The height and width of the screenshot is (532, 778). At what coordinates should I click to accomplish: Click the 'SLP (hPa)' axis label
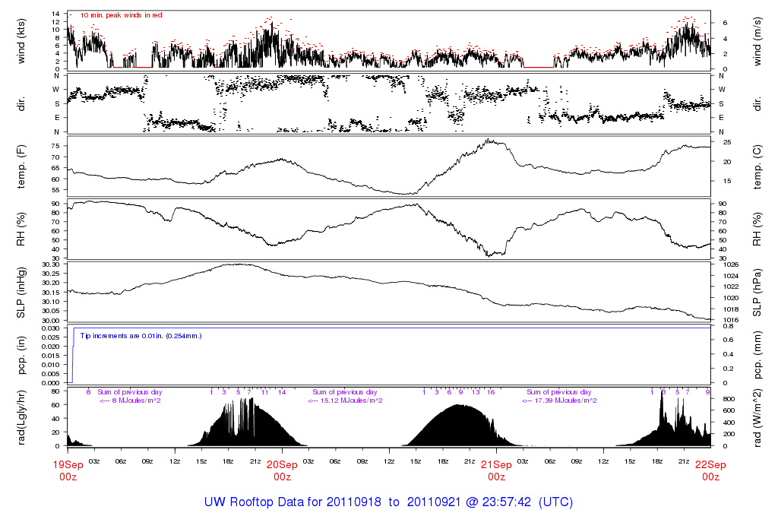pos(760,292)
